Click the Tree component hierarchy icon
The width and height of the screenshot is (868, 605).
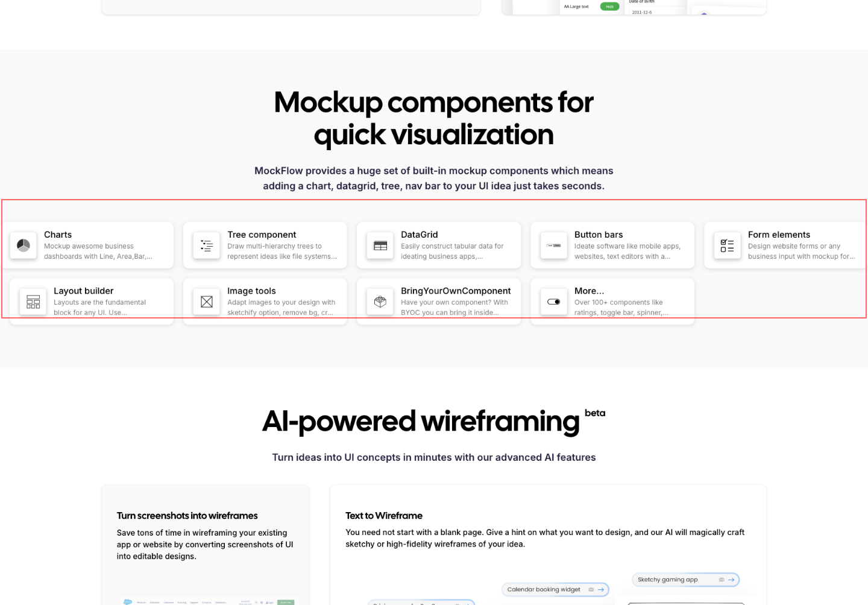[x=207, y=245]
